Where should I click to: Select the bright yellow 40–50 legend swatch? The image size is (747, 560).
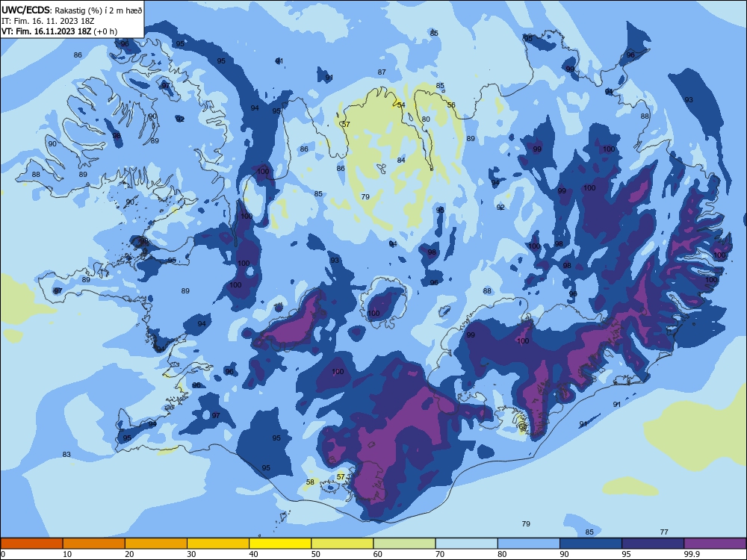click(280, 544)
